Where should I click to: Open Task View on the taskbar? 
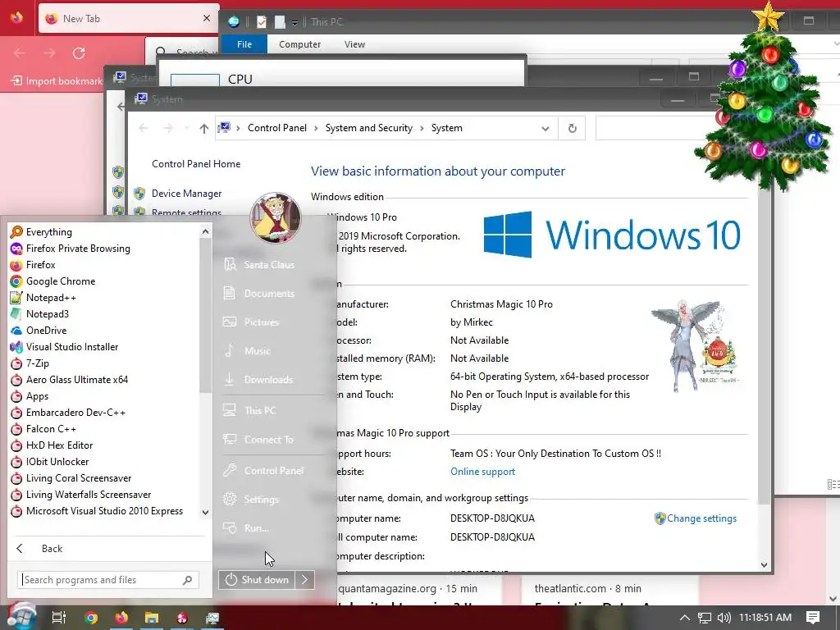coord(59,618)
